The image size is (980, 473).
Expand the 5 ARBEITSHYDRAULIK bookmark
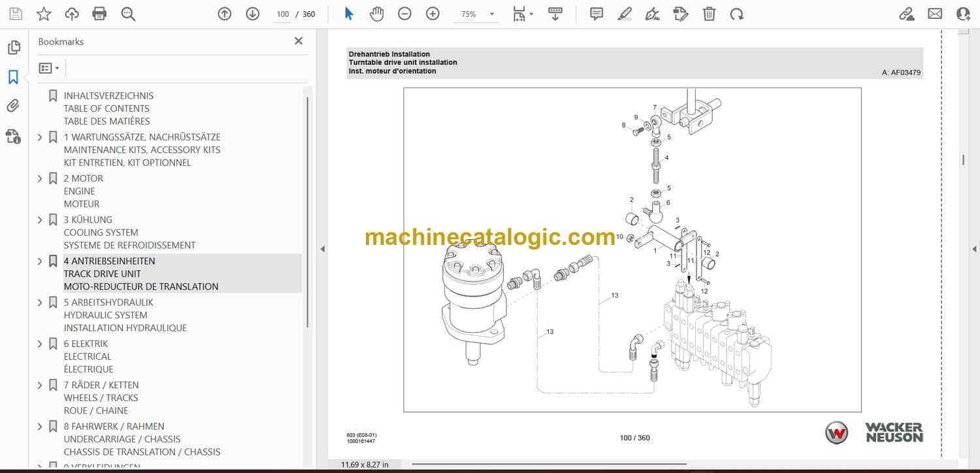40,302
